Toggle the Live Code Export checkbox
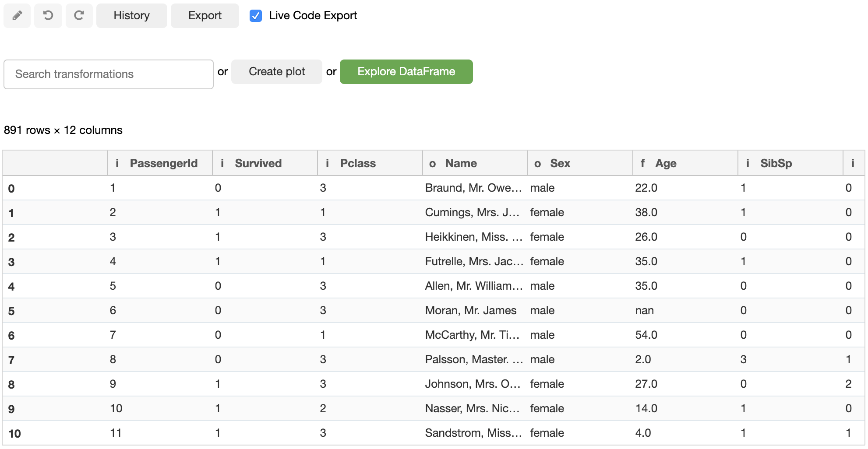The width and height of the screenshot is (868, 449). (256, 16)
